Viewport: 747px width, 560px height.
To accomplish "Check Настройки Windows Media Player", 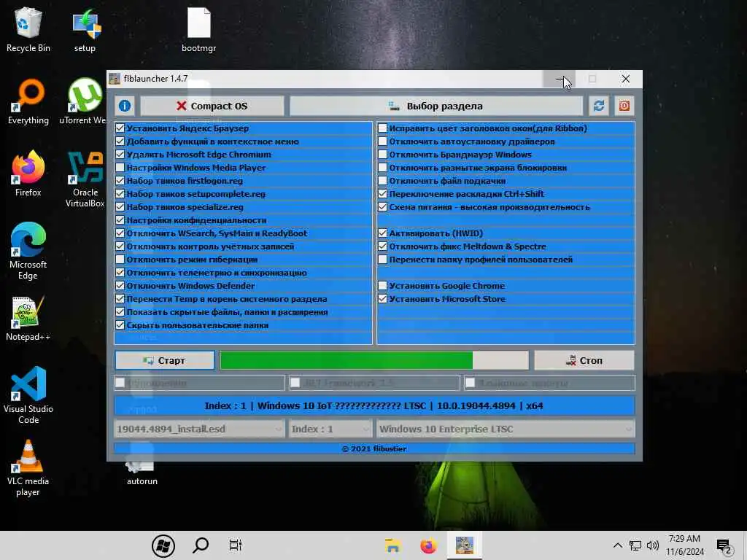I will [120, 168].
